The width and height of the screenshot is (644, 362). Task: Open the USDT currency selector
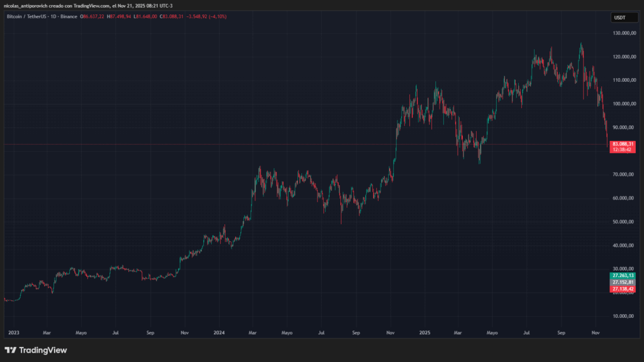(619, 18)
